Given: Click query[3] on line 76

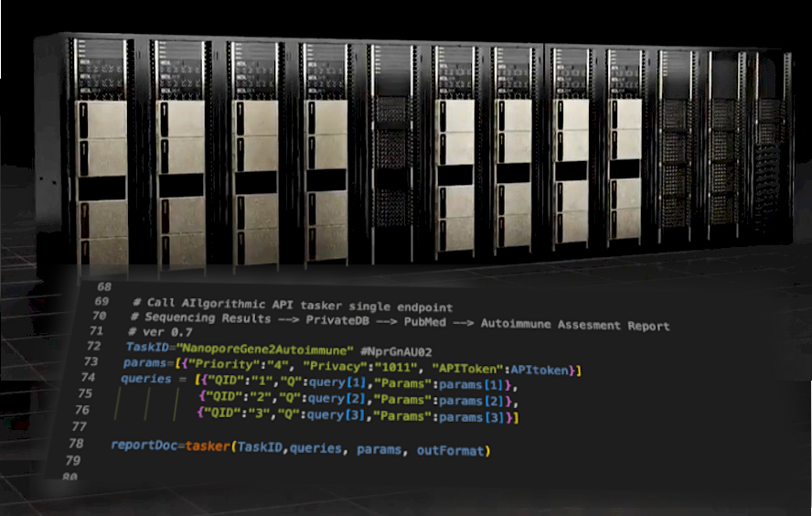Looking at the screenshot, I should click(336, 415).
